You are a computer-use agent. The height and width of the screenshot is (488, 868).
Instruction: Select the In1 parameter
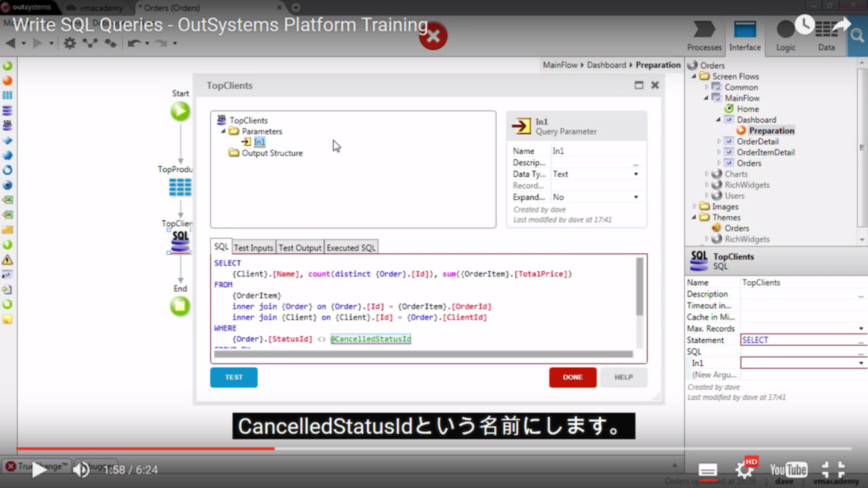259,142
